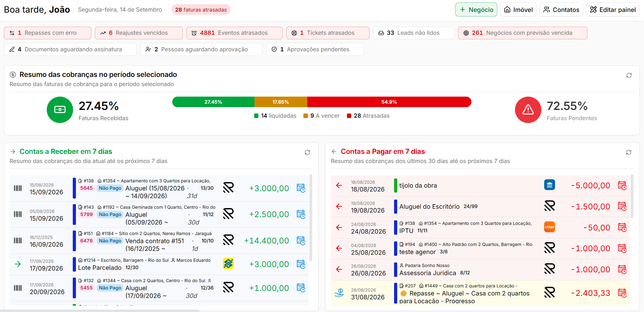Refresh the Contas a Pagar panel
This screenshot has width=644, height=312.
(x=629, y=152)
